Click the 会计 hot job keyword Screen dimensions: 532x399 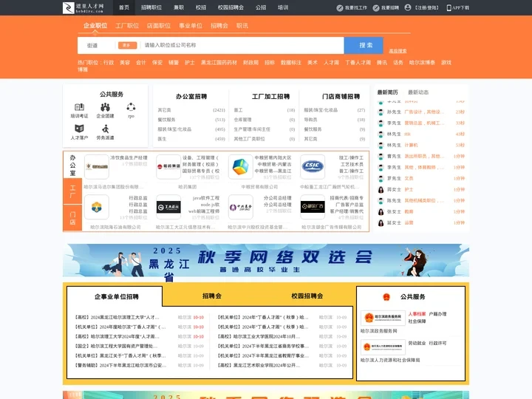coord(141,62)
